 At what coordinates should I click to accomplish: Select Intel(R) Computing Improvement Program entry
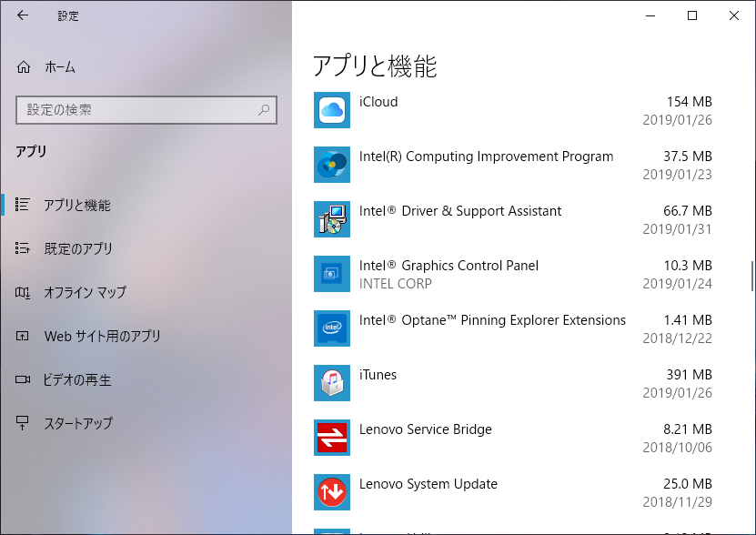pos(486,156)
